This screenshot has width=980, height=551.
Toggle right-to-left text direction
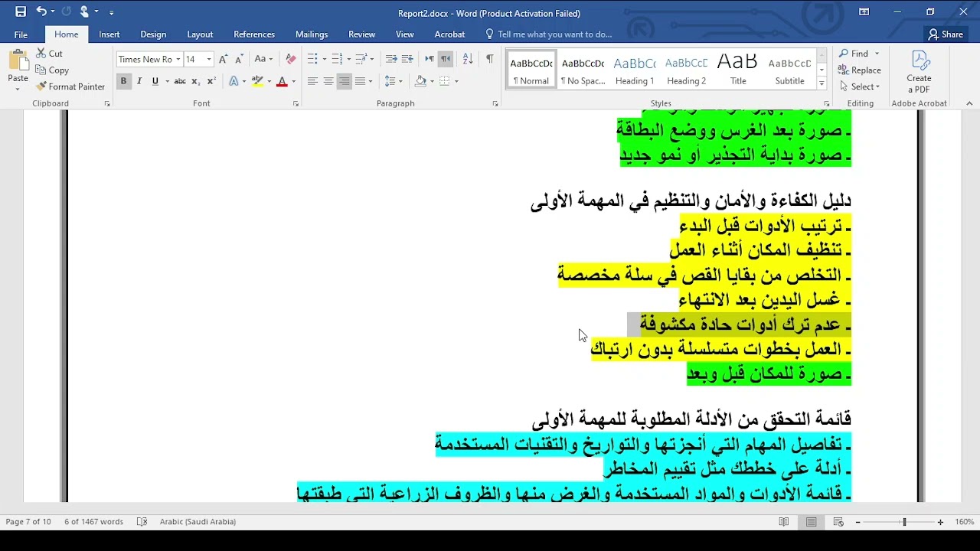click(x=446, y=59)
